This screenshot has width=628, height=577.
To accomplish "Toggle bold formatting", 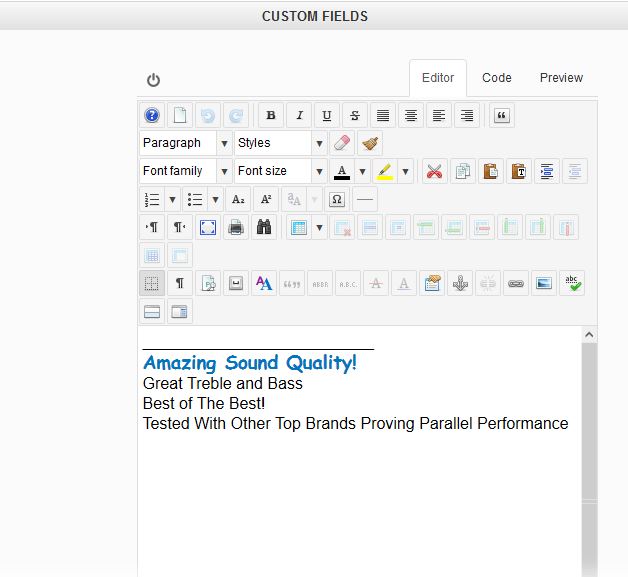I will point(271,115).
